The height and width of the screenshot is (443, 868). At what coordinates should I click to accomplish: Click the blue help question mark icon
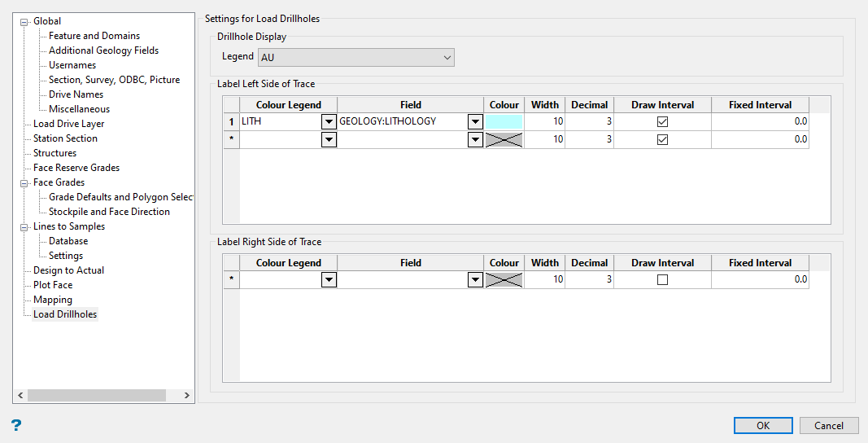click(16, 425)
